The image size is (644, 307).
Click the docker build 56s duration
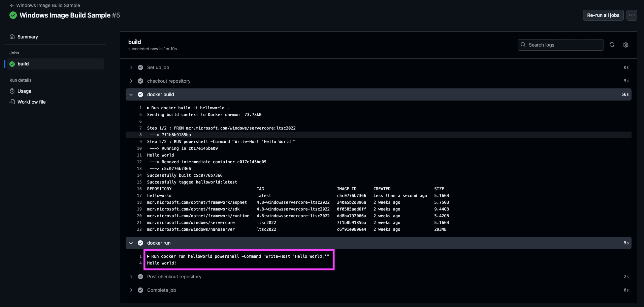click(625, 94)
